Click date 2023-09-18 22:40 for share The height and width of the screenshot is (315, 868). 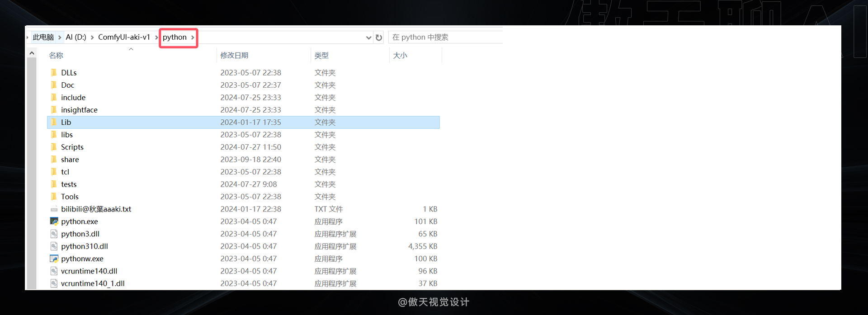click(x=250, y=160)
